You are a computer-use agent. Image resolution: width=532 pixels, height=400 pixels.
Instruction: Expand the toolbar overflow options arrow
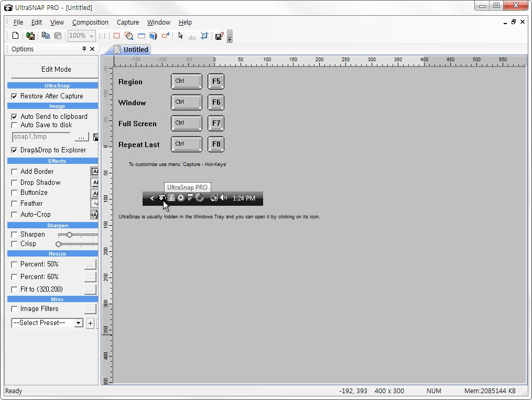[x=230, y=37]
